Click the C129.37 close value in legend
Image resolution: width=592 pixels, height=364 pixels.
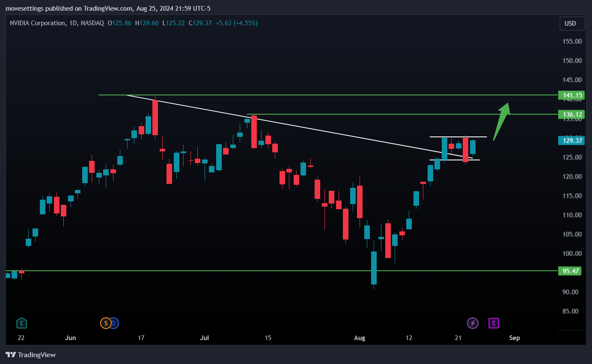(200, 23)
